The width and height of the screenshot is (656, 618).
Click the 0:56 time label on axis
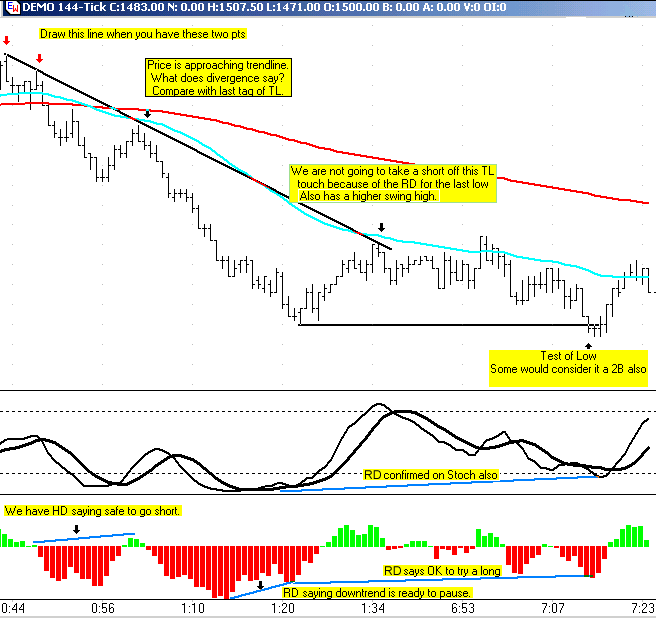pos(103,608)
